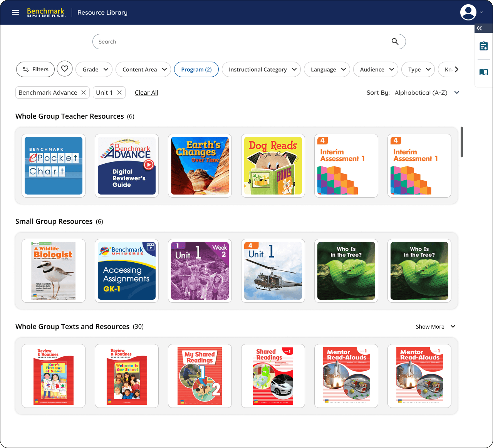Open Review & Routines Welcome to Our School
This screenshot has height=448, width=493.
127,376
